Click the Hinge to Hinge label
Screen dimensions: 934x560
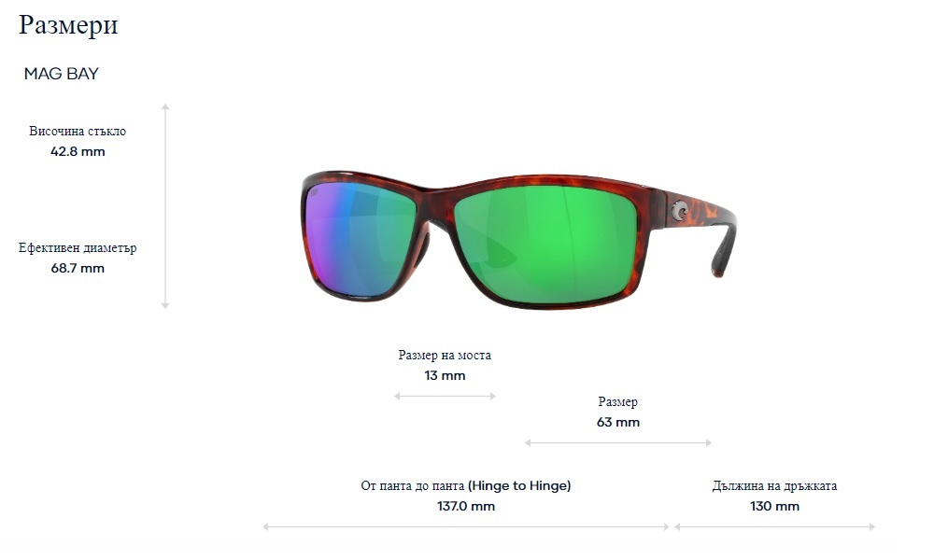point(518,485)
